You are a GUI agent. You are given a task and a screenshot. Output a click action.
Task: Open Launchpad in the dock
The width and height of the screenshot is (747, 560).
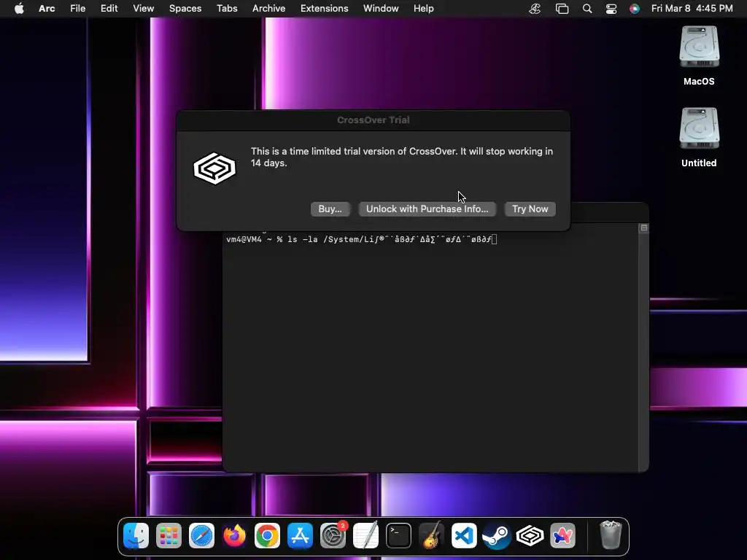pos(169,536)
